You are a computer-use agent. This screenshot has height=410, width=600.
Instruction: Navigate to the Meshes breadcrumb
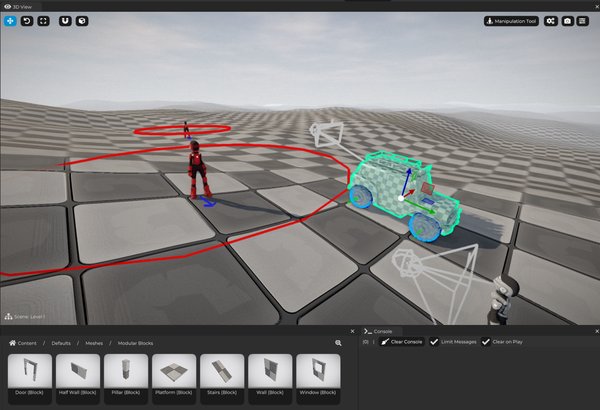pos(94,342)
